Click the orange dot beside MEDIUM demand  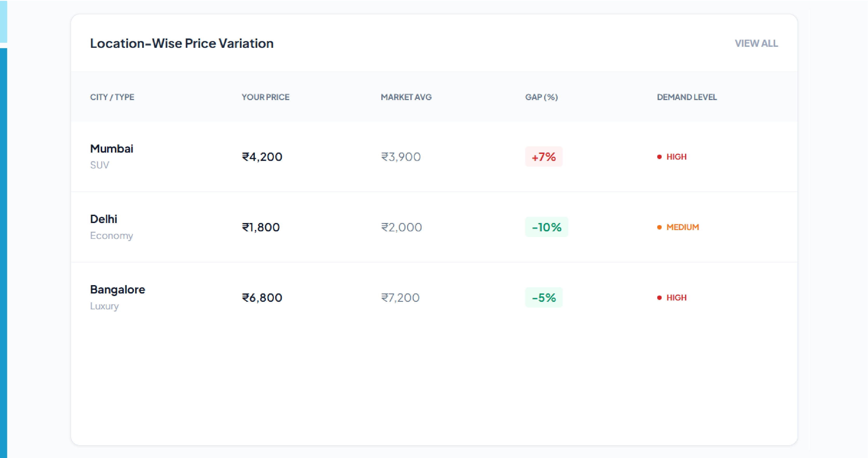(659, 227)
